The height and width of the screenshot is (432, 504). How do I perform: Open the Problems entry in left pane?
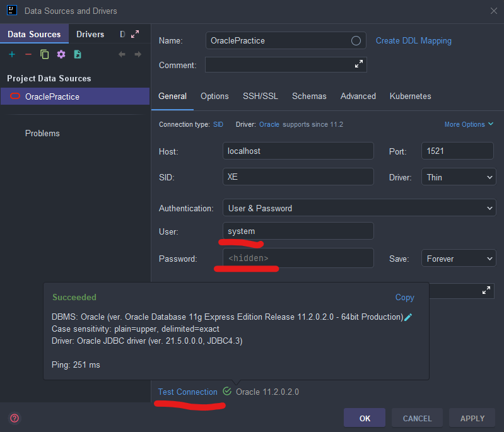(x=42, y=134)
